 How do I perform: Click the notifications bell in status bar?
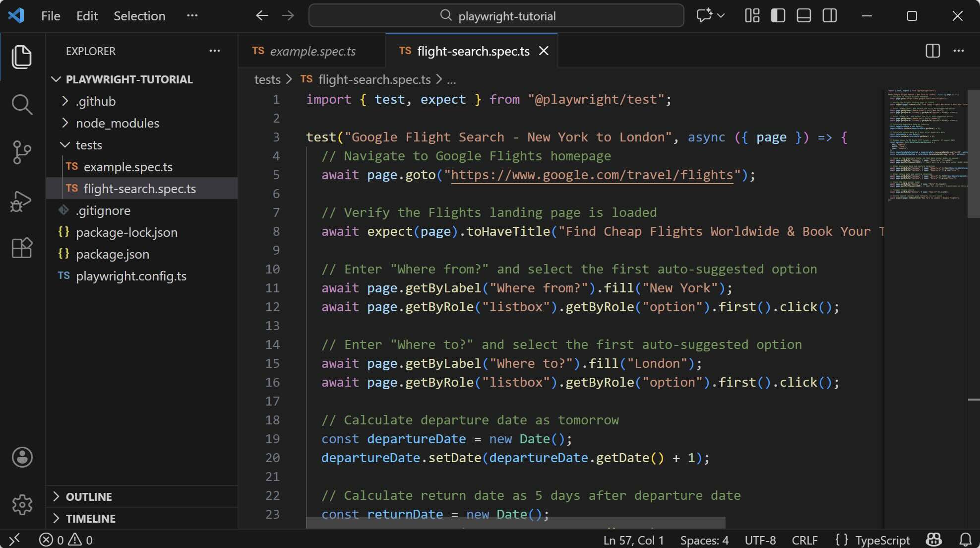coord(965,540)
